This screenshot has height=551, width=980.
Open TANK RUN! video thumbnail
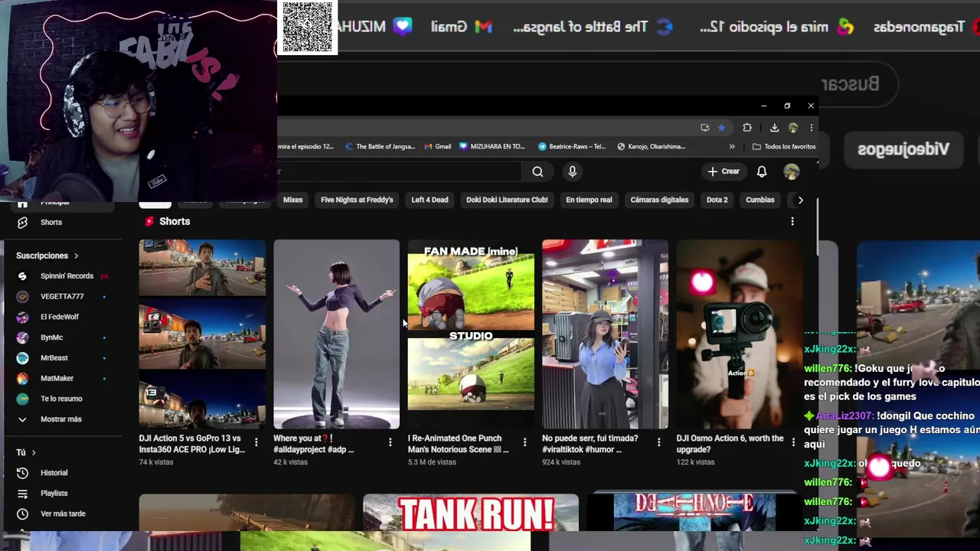click(471, 513)
